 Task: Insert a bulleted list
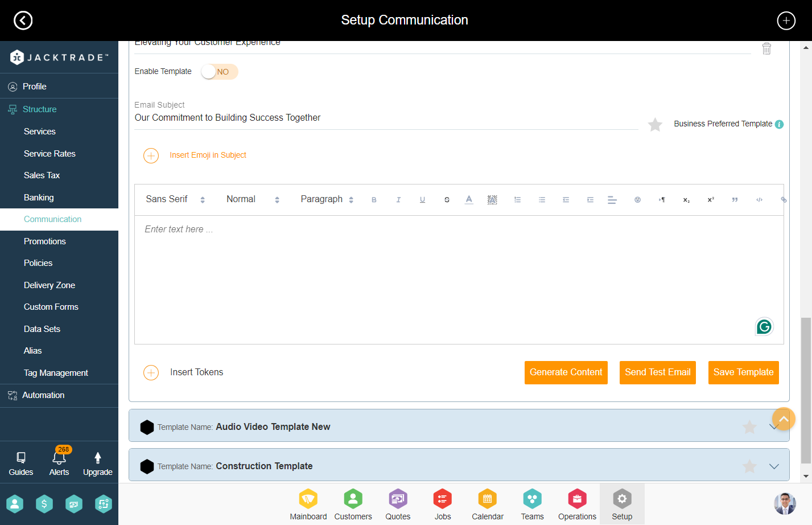[x=542, y=200]
